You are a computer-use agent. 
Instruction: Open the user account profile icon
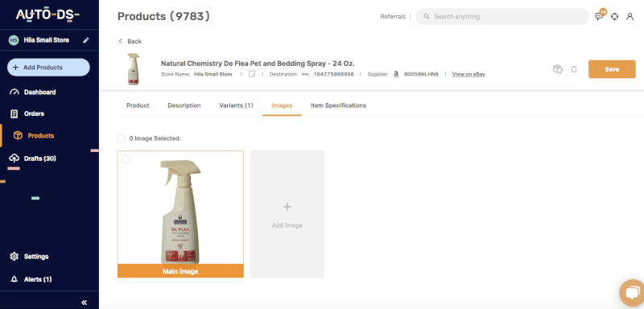[630, 17]
